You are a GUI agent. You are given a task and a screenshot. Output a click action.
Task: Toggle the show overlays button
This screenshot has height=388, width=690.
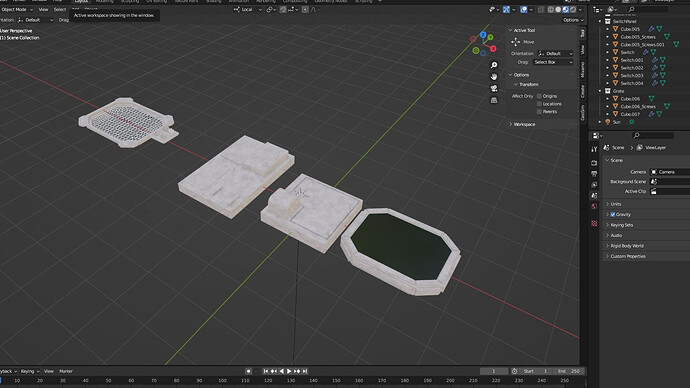point(524,9)
